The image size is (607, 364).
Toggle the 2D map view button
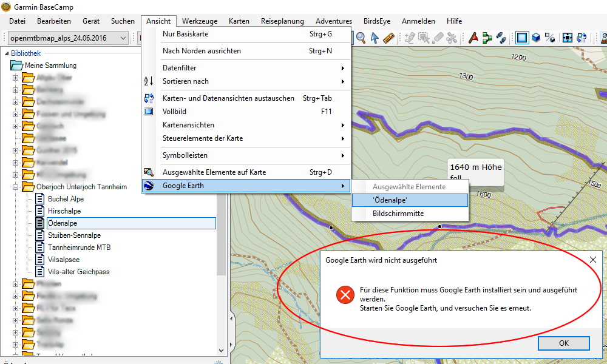[521, 38]
